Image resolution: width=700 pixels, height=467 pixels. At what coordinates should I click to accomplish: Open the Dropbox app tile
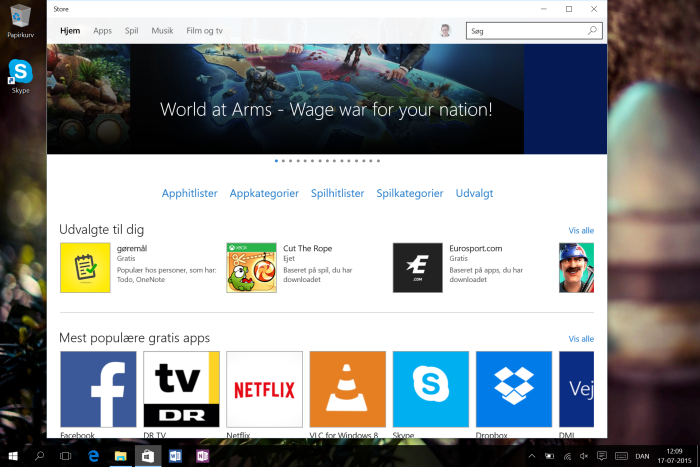pyautogui.click(x=514, y=389)
